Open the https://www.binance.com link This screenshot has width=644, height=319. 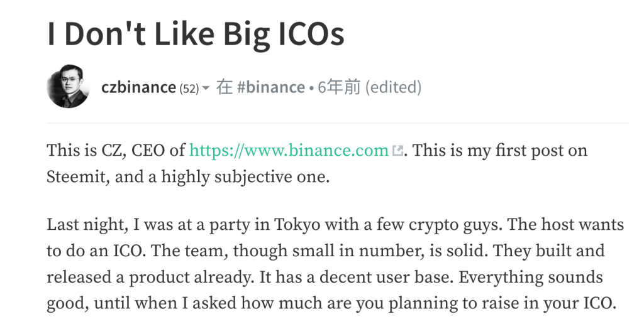click(289, 151)
